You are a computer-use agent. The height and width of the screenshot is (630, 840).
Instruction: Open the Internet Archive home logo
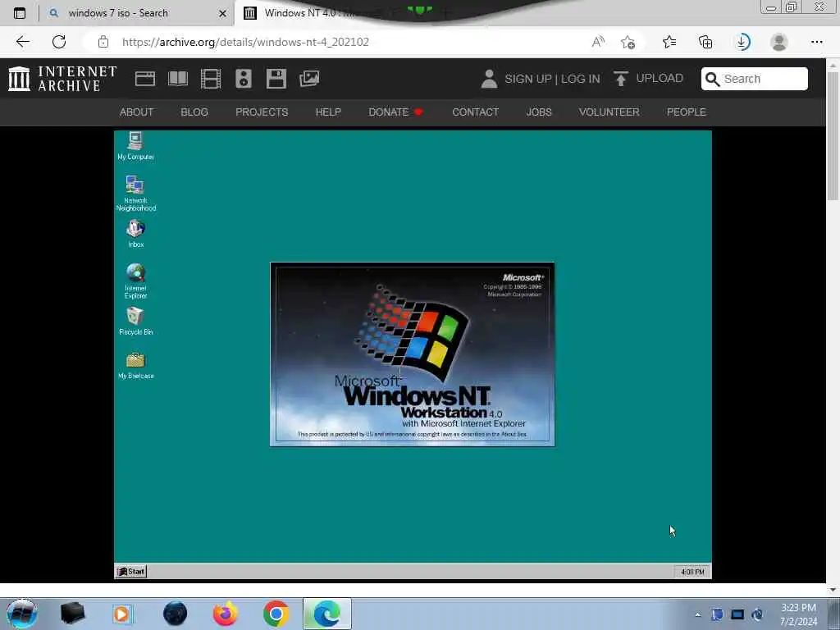[62, 79]
